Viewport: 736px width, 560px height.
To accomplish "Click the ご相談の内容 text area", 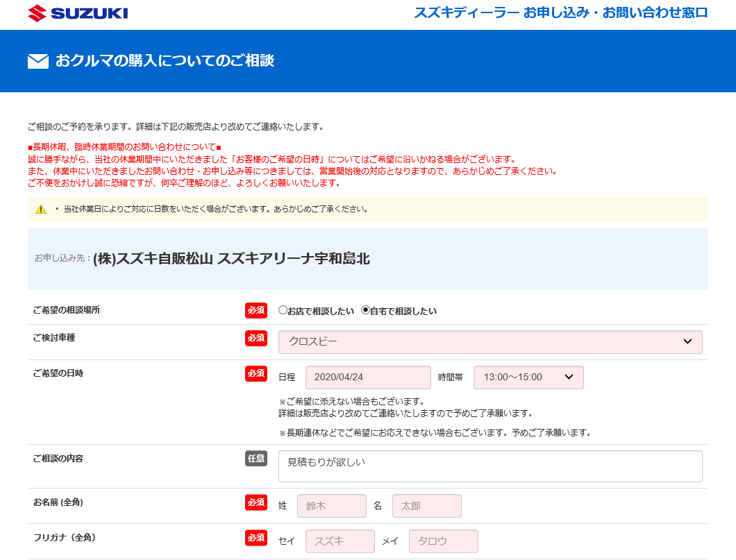I will (490, 466).
